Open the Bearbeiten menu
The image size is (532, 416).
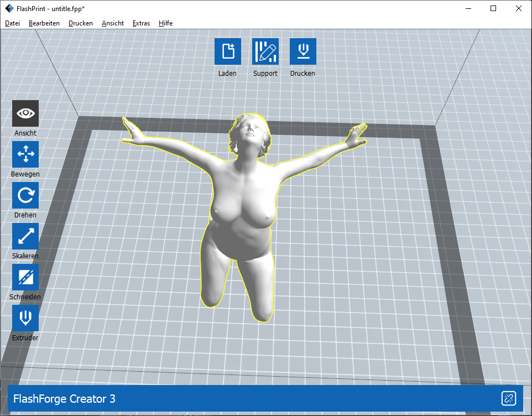click(44, 23)
